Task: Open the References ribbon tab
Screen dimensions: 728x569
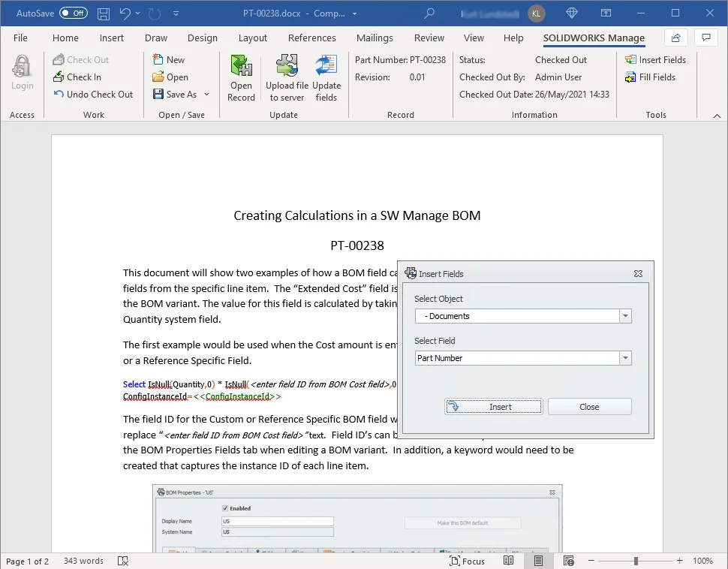Action: (x=312, y=38)
